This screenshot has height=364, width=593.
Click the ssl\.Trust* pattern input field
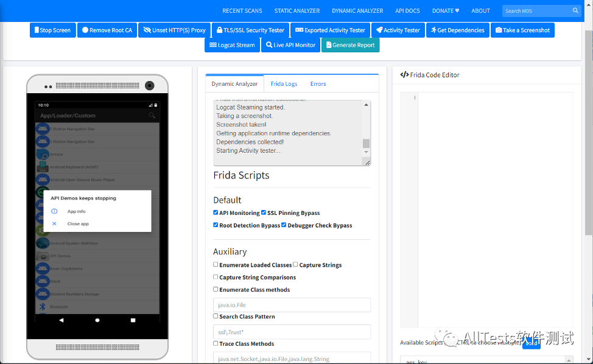292,332
